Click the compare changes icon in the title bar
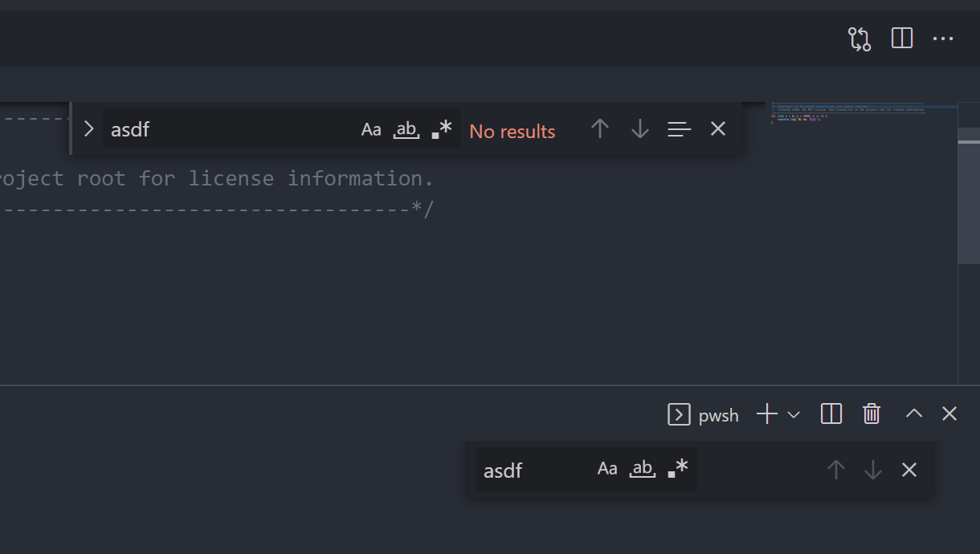Viewport: 980px width, 554px height. coord(859,38)
